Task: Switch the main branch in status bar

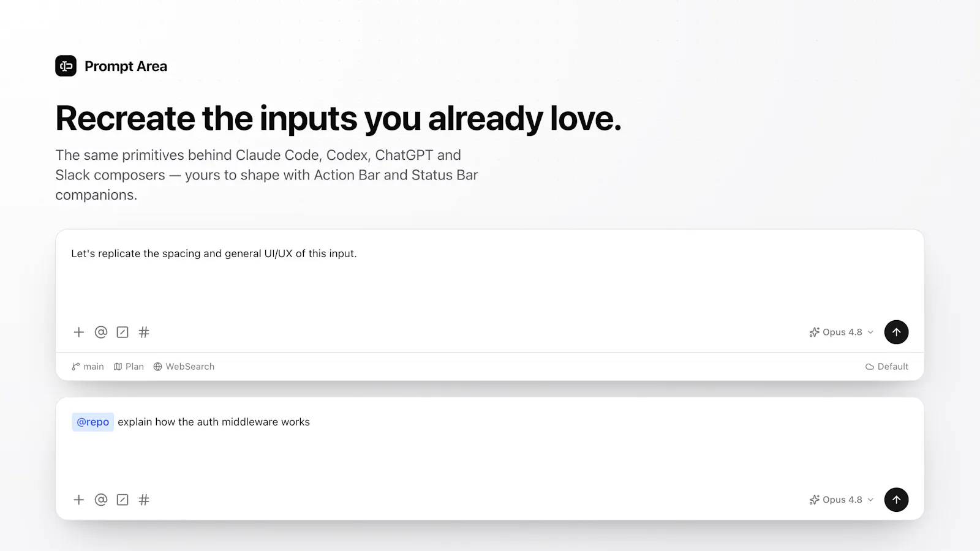Action: point(88,367)
